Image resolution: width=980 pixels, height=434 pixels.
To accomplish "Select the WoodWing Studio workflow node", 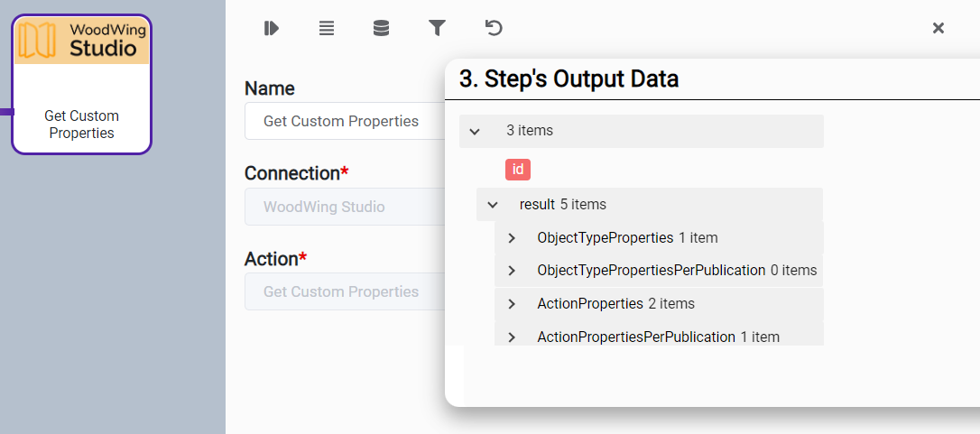I will point(81,86).
